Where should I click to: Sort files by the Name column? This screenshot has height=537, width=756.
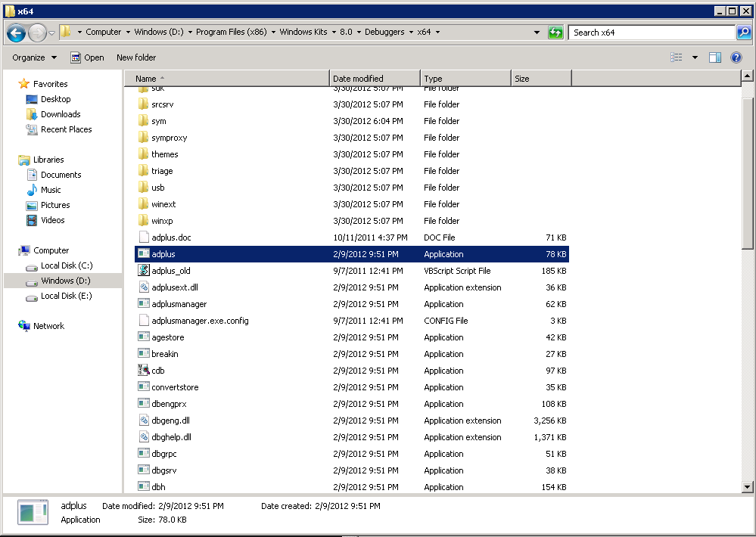[x=226, y=79]
